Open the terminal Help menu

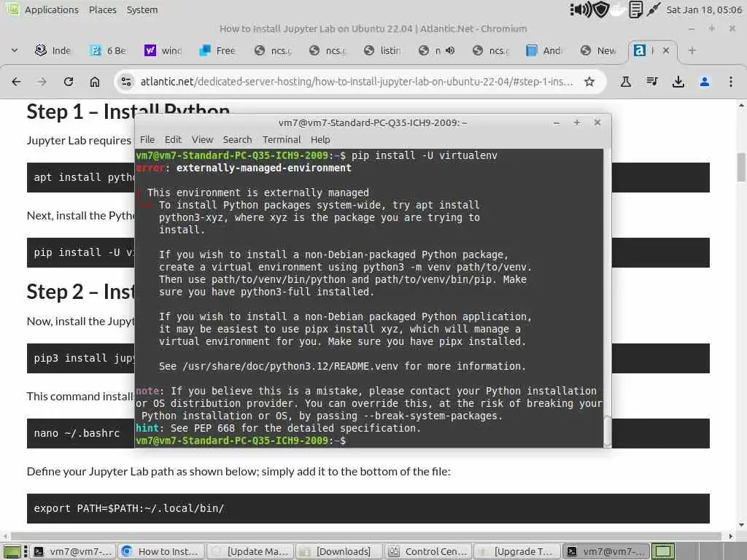(x=320, y=139)
